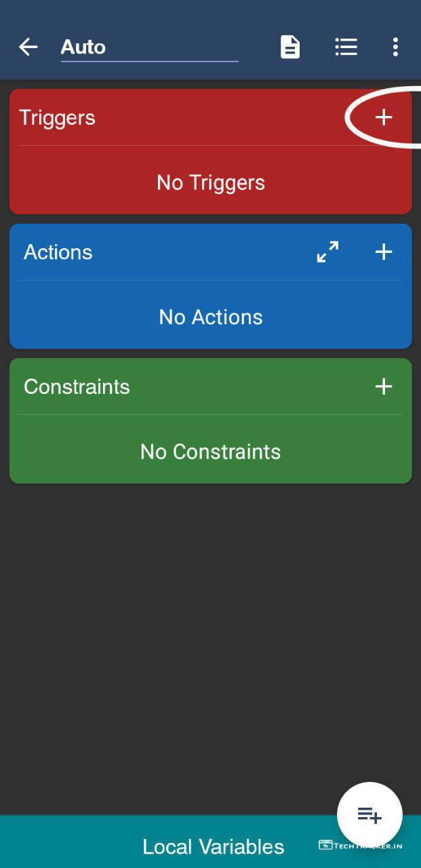Tap the floating add-variable button

(x=369, y=815)
